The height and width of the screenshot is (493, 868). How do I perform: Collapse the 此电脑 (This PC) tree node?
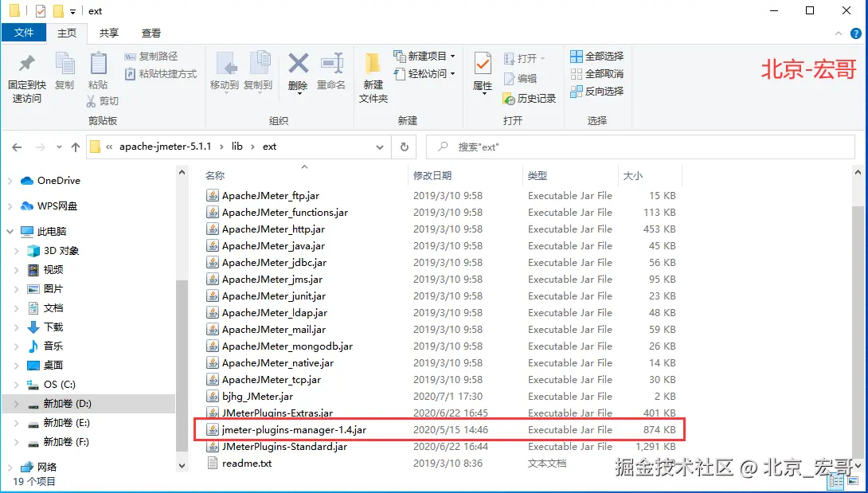[x=10, y=232]
